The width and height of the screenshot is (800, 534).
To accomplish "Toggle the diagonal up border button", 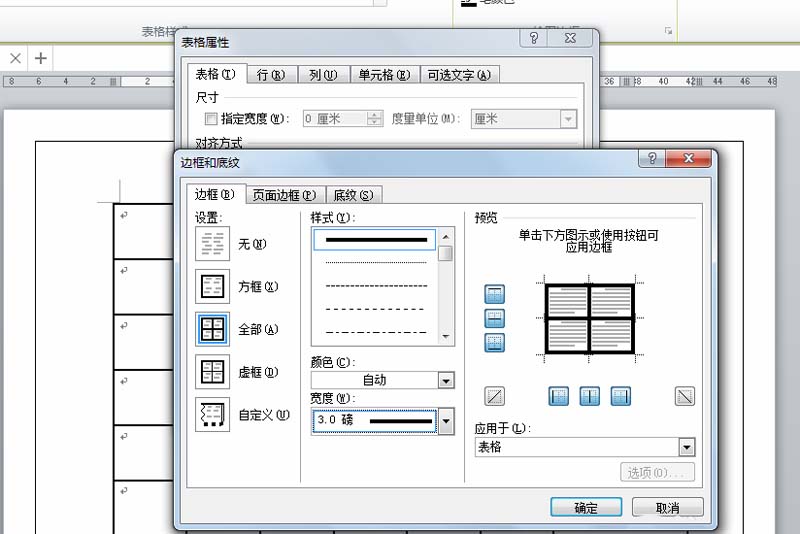I will [x=494, y=396].
